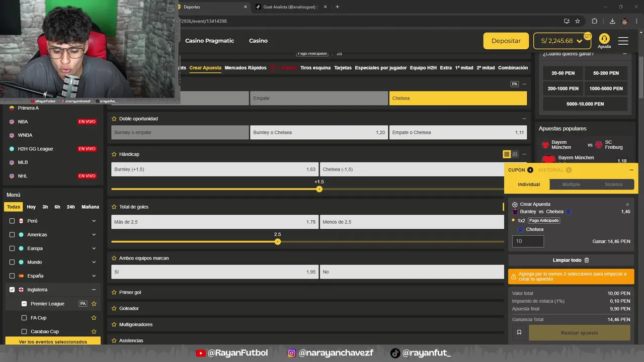Collapse the Inglaterra section
Viewport: 644px width, 362px height.
click(94, 290)
